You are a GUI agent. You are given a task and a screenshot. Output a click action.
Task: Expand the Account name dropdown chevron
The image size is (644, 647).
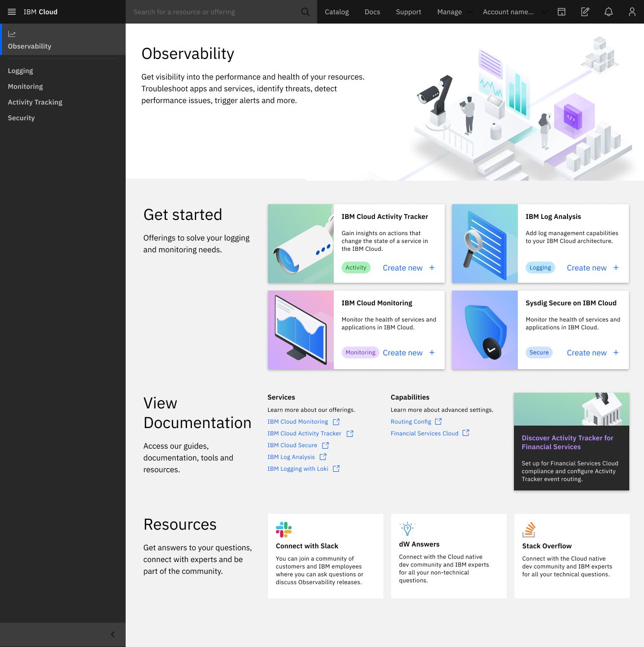[545, 12]
